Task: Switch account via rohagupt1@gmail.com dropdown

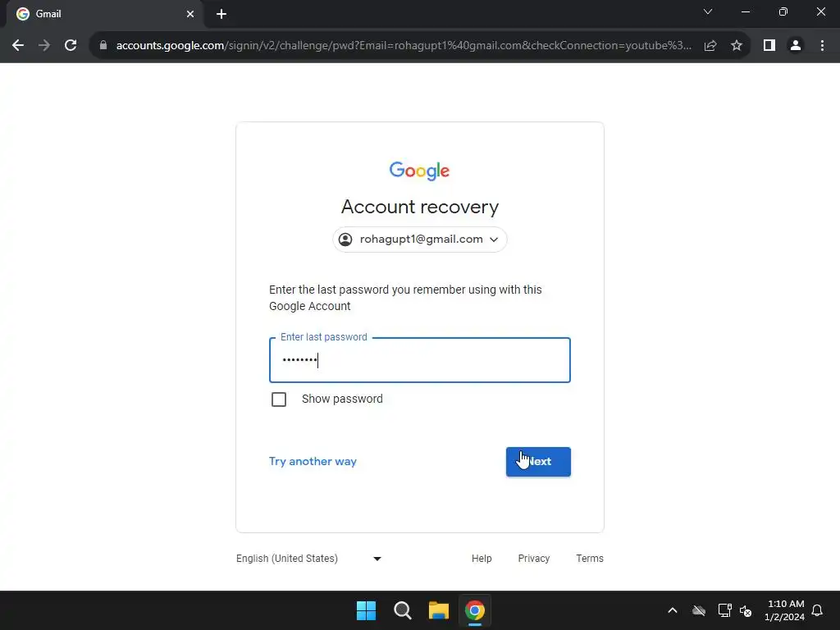Action: click(x=420, y=240)
